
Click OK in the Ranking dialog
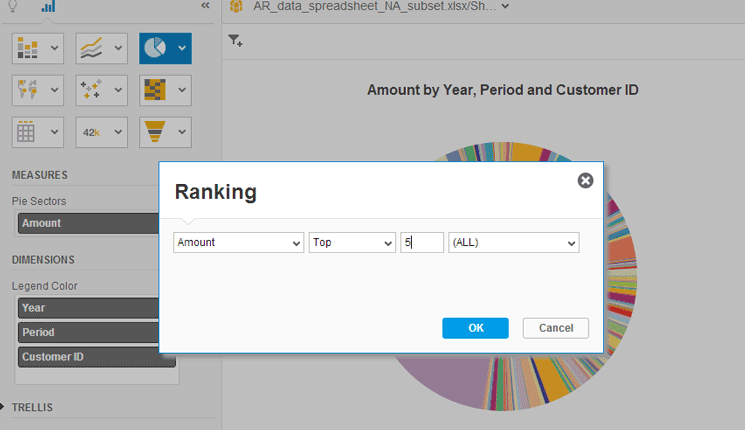pos(475,328)
